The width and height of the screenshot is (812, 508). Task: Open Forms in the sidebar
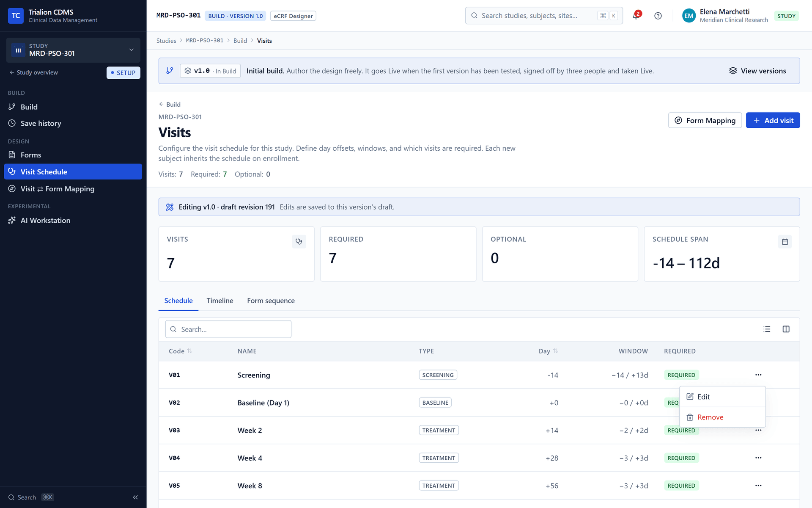click(x=73, y=155)
